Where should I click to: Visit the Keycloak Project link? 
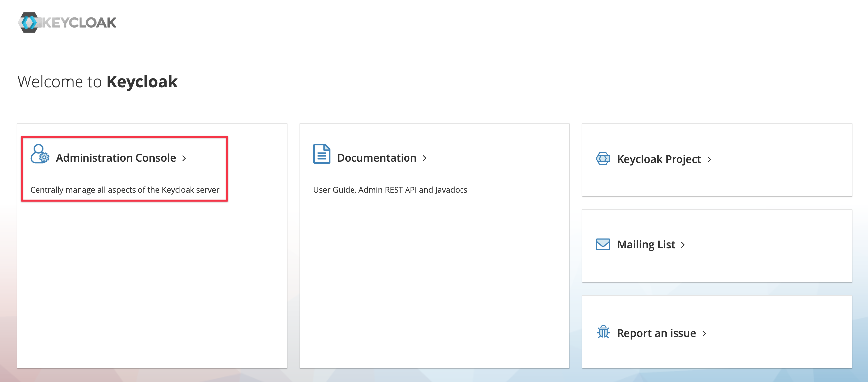(x=659, y=159)
